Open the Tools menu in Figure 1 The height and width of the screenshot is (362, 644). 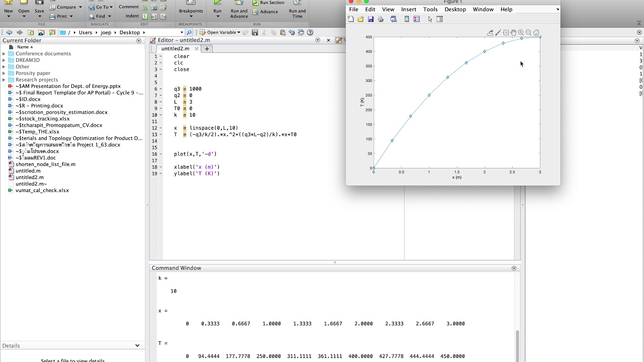point(430,10)
